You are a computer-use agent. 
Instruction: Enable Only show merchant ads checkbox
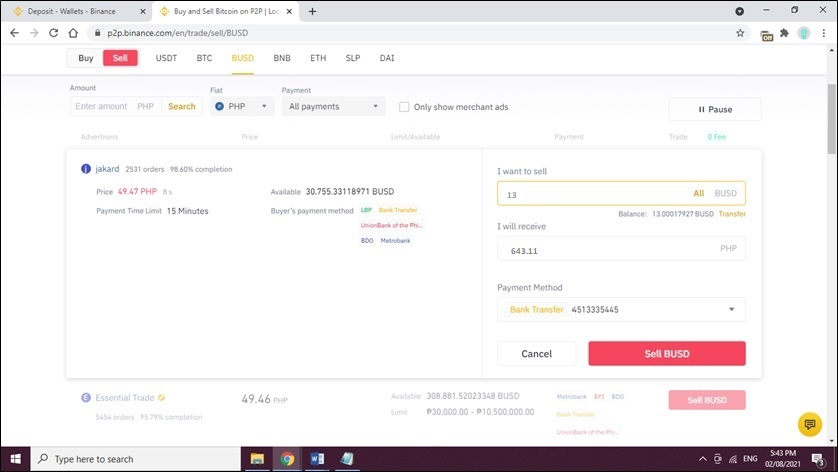click(x=404, y=107)
